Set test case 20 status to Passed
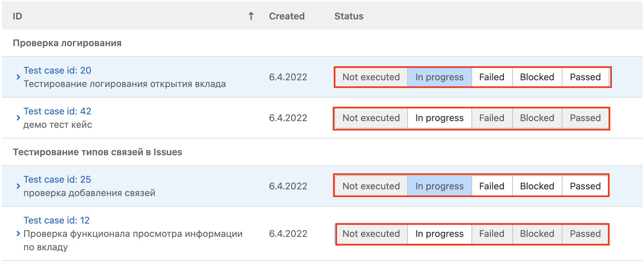This screenshot has width=644, height=265. point(585,77)
